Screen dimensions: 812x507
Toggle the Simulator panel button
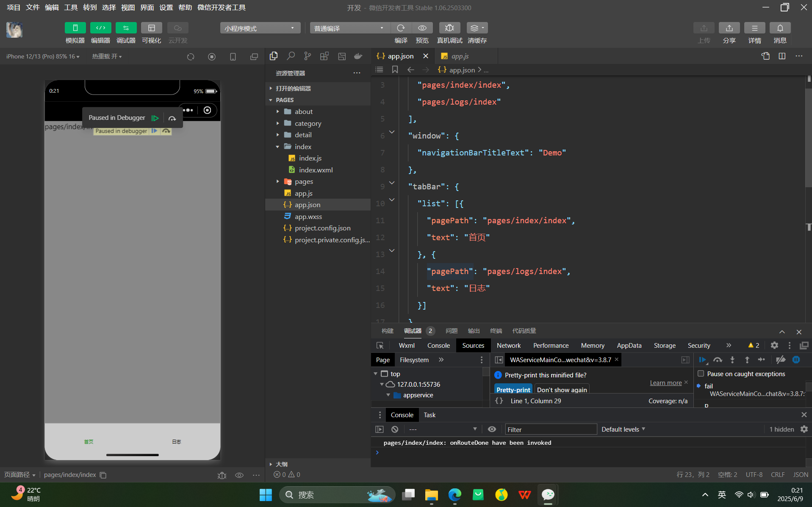point(75,28)
